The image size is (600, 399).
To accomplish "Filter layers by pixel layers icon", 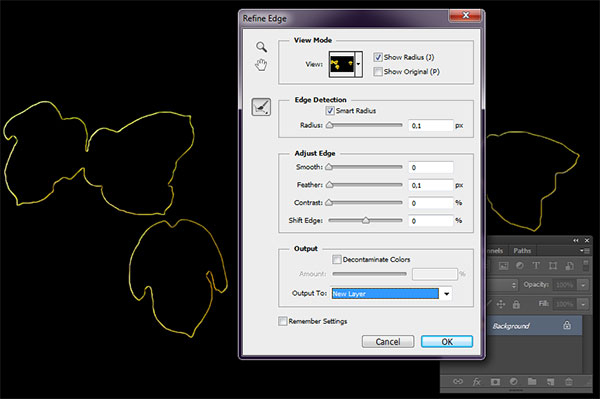I will [503, 265].
